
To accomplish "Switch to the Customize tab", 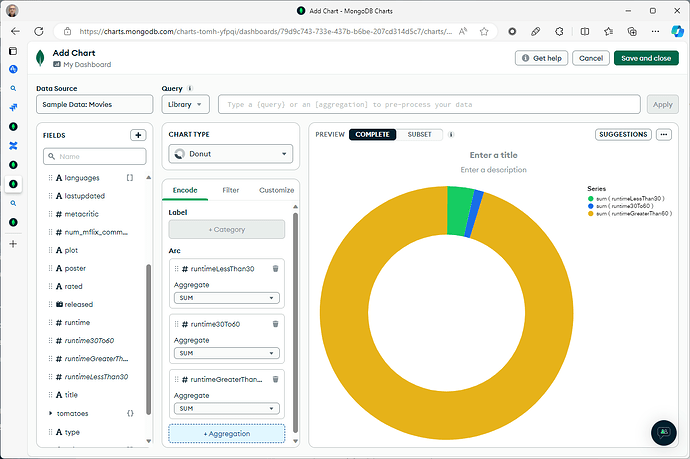I will click(x=276, y=190).
